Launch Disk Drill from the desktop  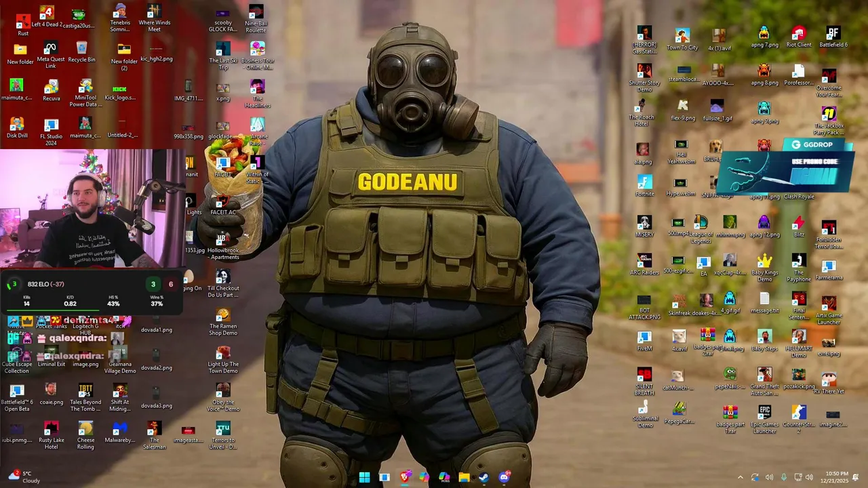coord(17,127)
